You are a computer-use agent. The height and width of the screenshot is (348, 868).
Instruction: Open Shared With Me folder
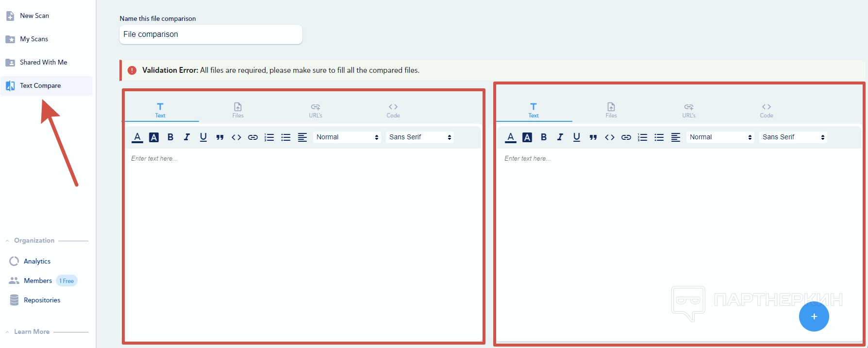coord(36,62)
